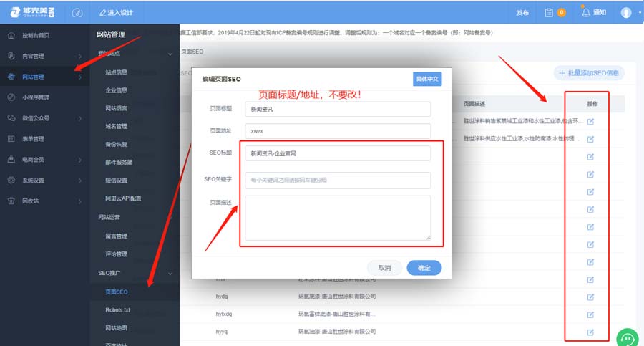The height and width of the screenshot is (346, 644).
Task: Click the 简体中文 language button
Action: coord(426,79)
